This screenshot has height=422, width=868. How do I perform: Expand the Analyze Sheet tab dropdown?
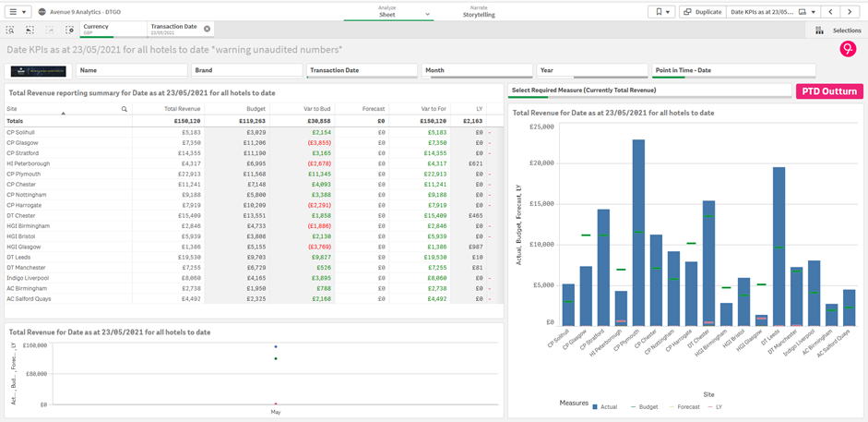pos(428,14)
